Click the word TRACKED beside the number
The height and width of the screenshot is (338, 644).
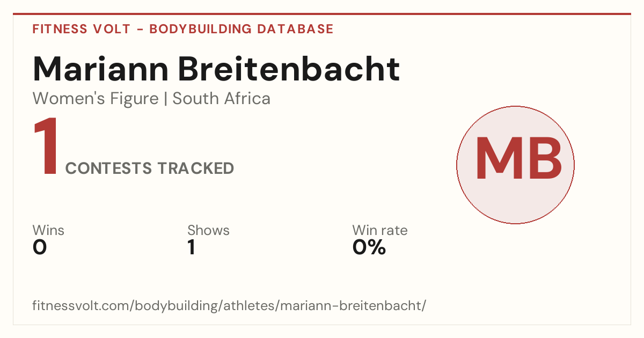[x=196, y=168]
